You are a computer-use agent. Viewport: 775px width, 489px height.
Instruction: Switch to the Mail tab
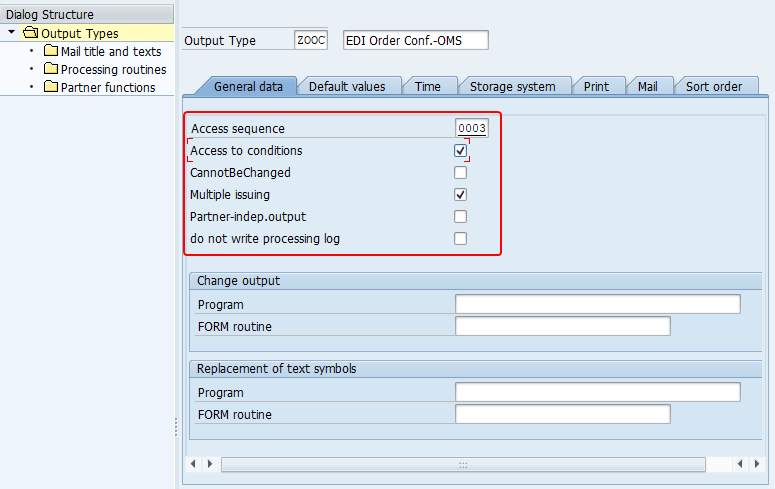pos(647,87)
